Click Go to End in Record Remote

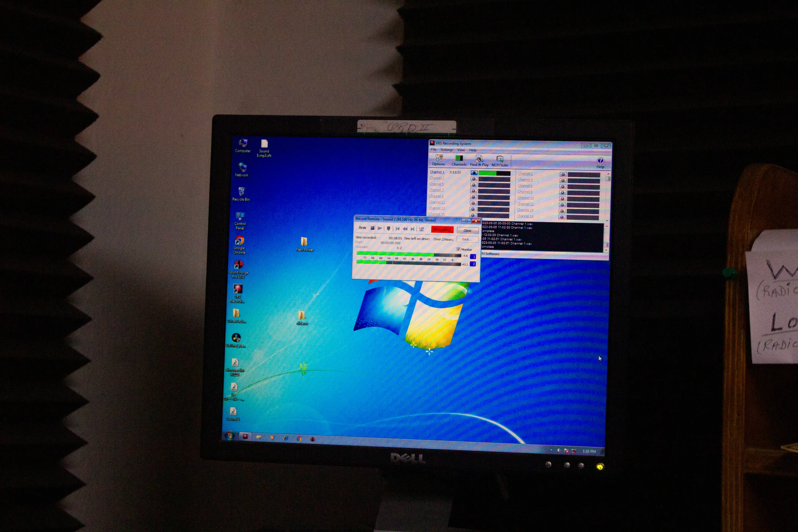pyautogui.click(x=412, y=229)
